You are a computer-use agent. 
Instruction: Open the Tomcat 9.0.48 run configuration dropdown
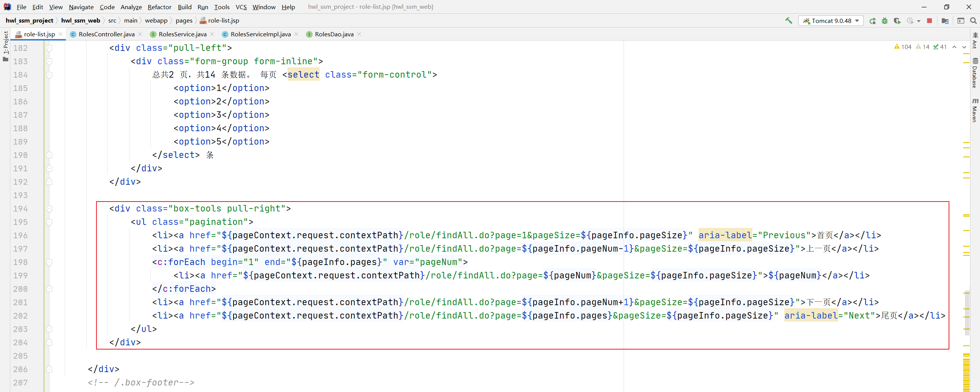(x=831, y=21)
